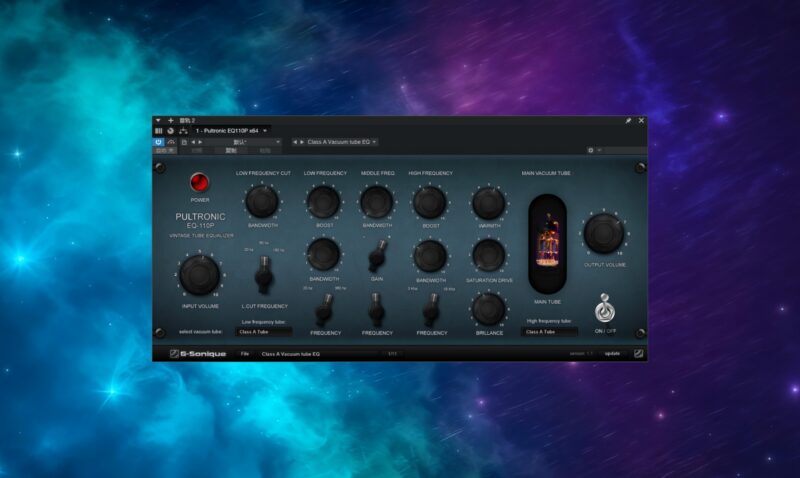
Task: Click the BRILLANCE knob
Action: [x=489, y=309]
